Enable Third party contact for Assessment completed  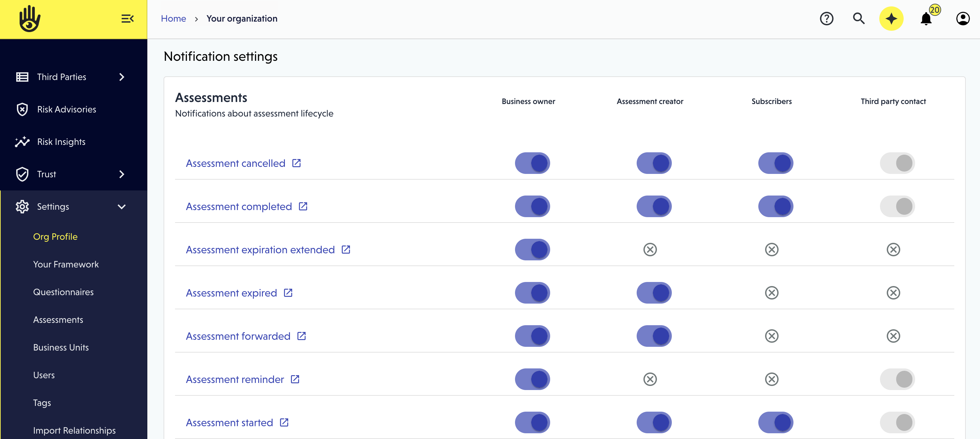tap(897, 206)
